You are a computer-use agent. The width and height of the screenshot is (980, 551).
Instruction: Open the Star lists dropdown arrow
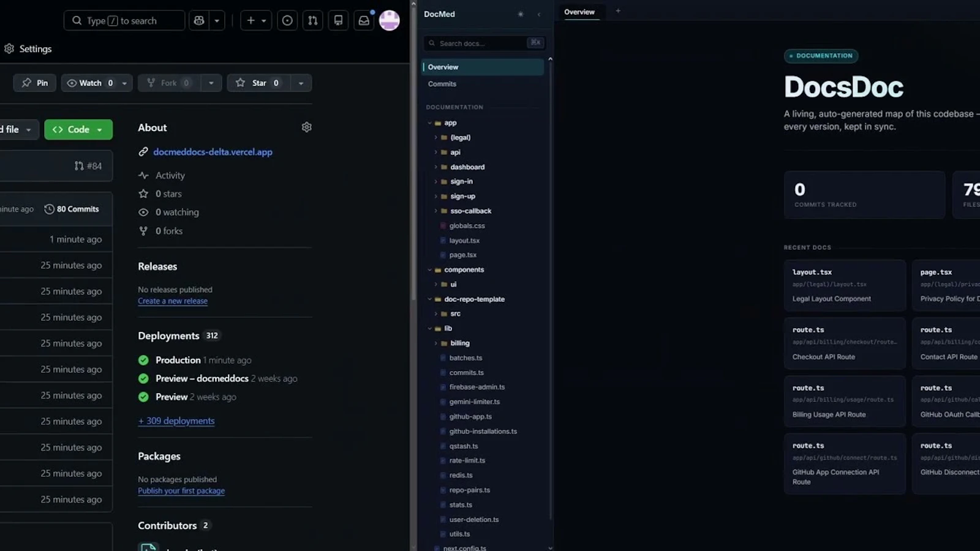[x=301, y=83]
